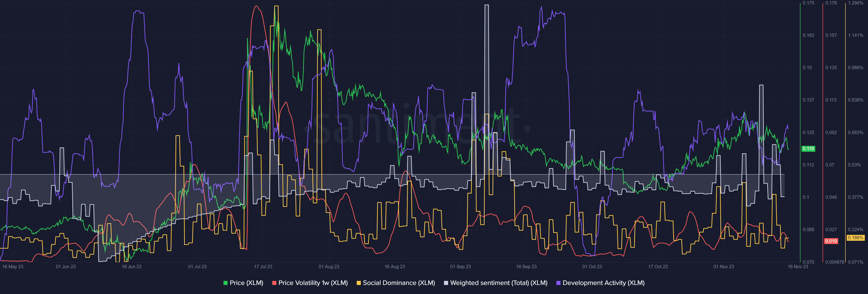Click the 01 Oct 23 axis date
The width and height of the screenshot is (868, 294).
(x=592, y=267)
